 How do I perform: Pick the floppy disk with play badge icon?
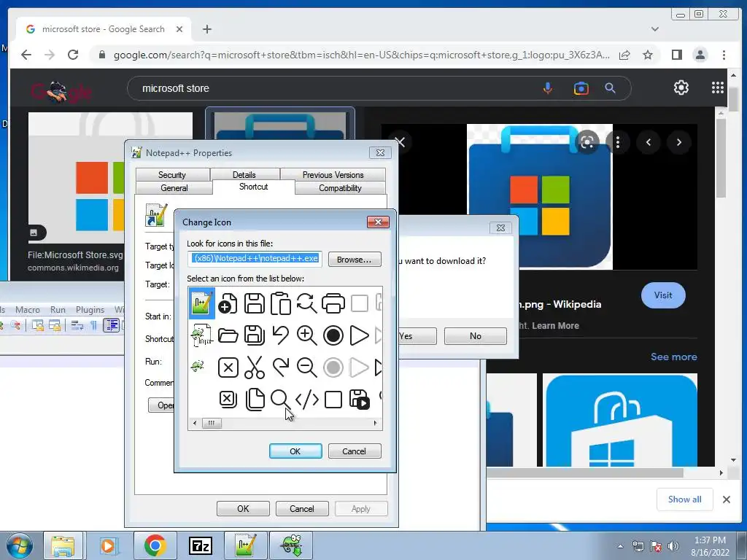pos(359,399)
